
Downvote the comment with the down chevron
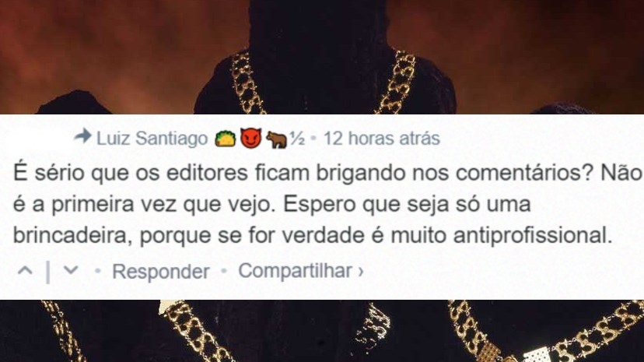point(71,270)
